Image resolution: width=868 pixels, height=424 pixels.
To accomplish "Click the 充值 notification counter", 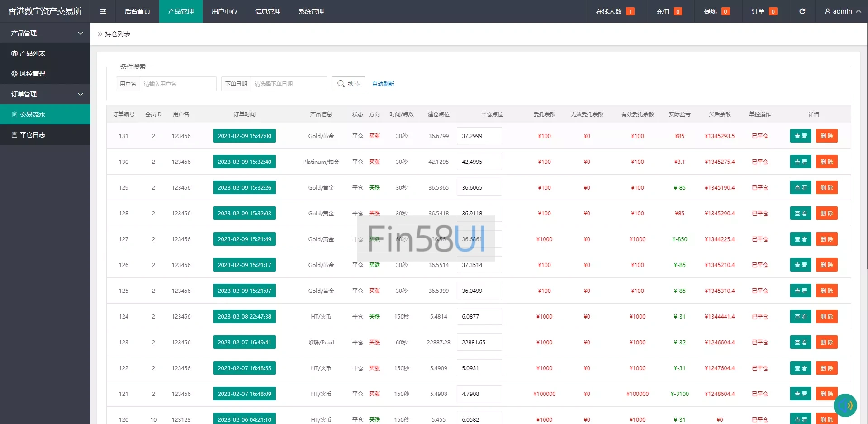I will pos(669,11).
